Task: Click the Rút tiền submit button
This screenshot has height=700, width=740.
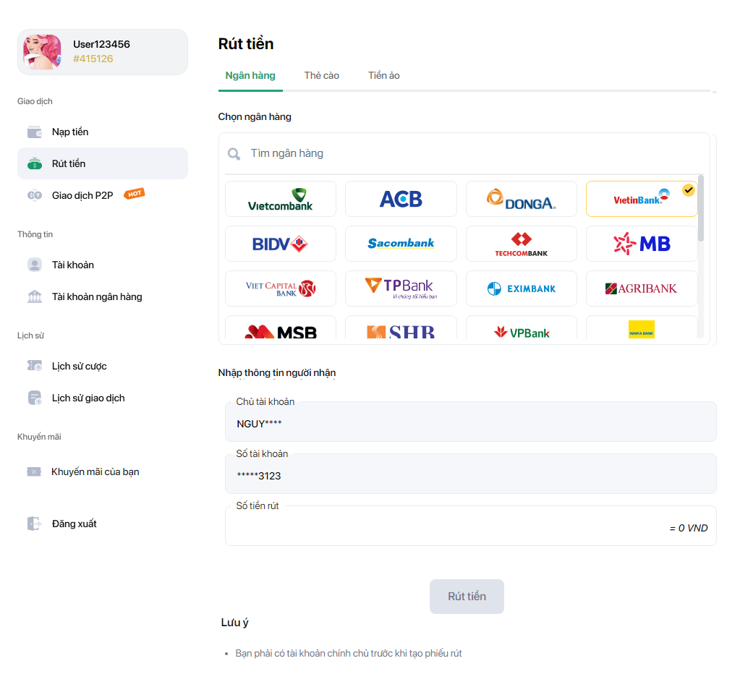Action: tap(467, 597)
